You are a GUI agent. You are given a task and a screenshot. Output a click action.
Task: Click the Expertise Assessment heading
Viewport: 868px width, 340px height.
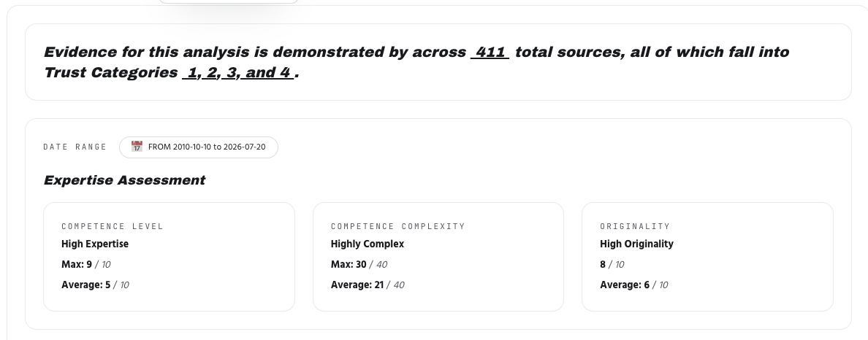[124, 180]
